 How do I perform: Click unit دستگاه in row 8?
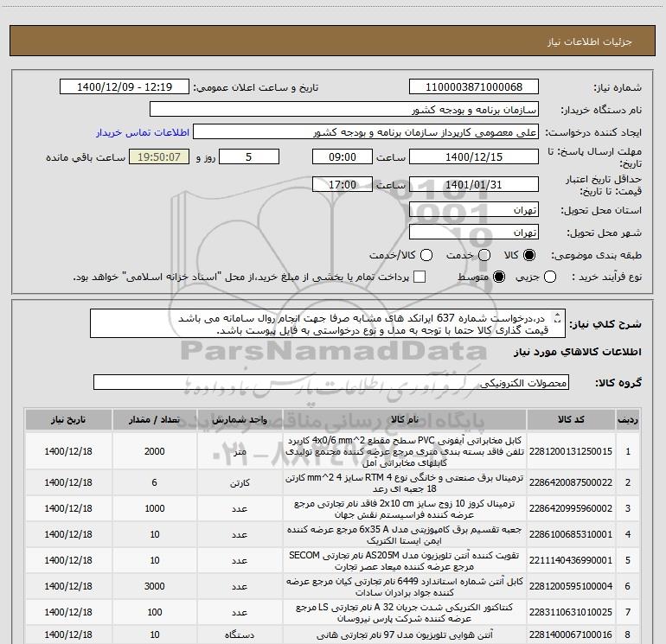point(240,635)
